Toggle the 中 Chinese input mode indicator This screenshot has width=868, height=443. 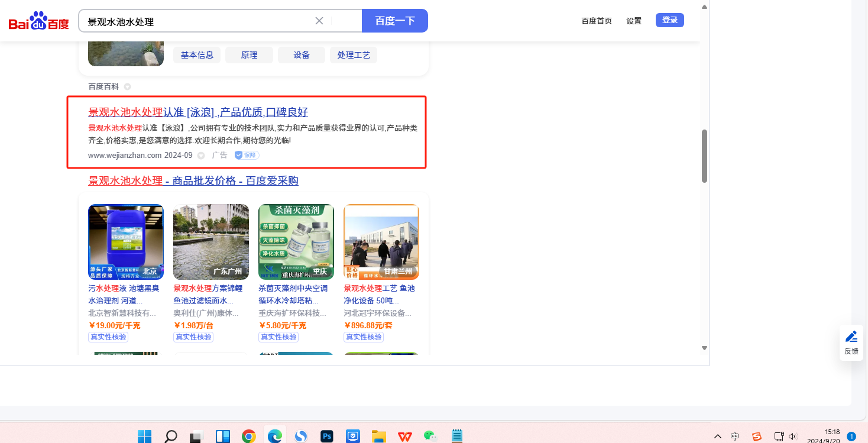(x=734, y=436)
